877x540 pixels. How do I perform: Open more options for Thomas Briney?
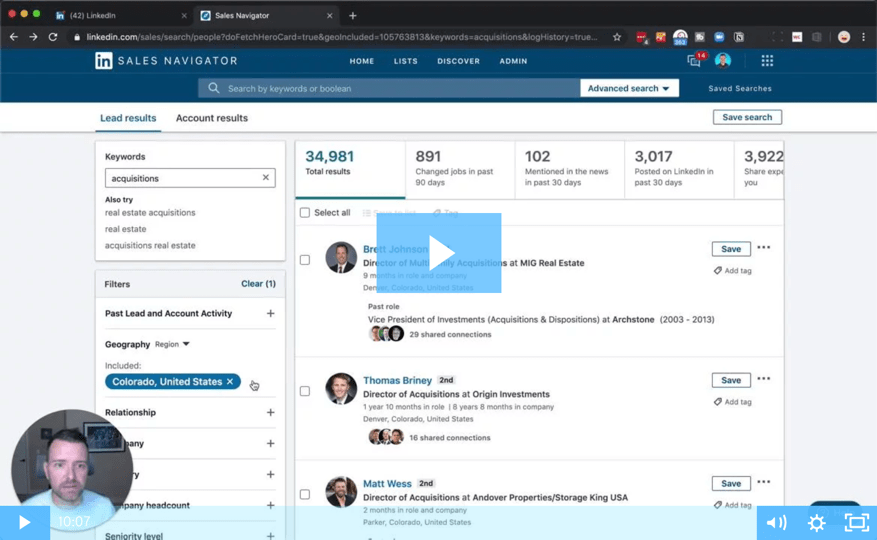(763, 379)
